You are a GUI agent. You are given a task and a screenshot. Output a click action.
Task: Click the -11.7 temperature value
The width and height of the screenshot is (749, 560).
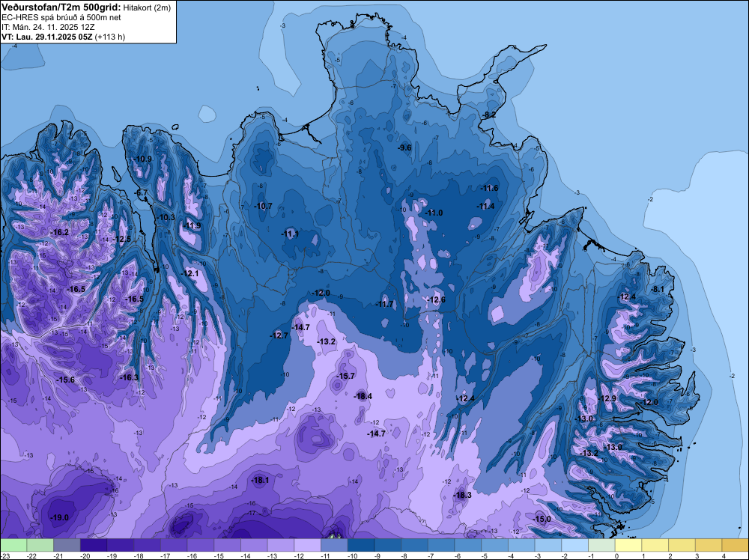click(384, 304)
